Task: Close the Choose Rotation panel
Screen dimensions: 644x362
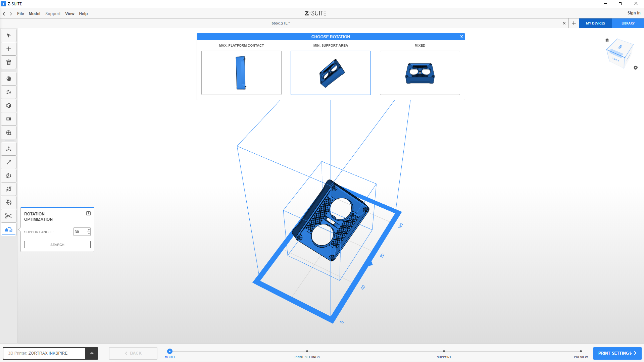Action: point(461,37)
